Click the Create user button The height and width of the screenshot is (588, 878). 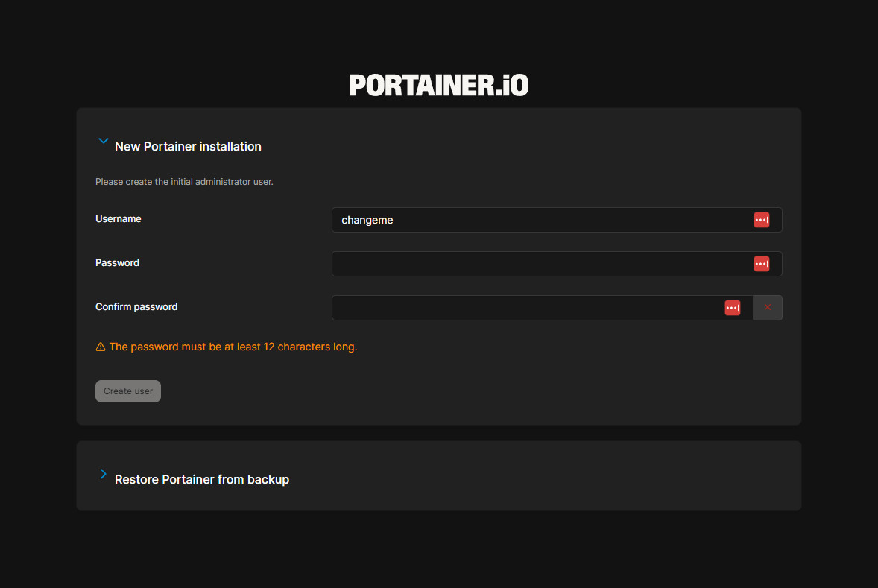(x=128, y=391)
